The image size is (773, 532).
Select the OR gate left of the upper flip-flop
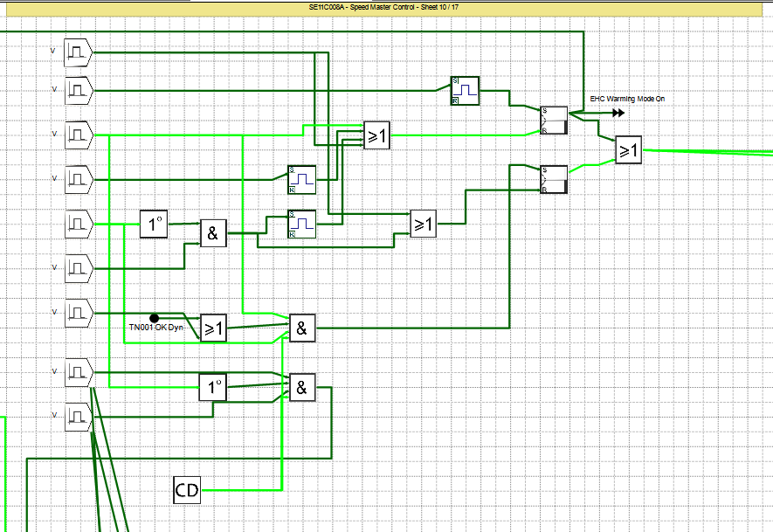click(x=377, y=135)
